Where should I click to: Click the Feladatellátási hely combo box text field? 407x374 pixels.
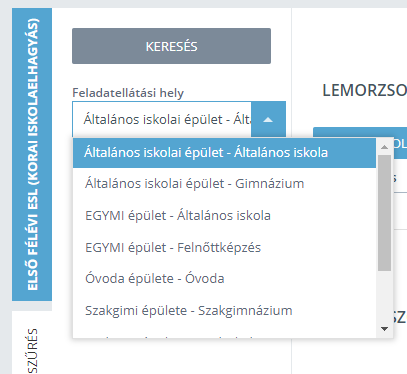(x=162, y=119)
